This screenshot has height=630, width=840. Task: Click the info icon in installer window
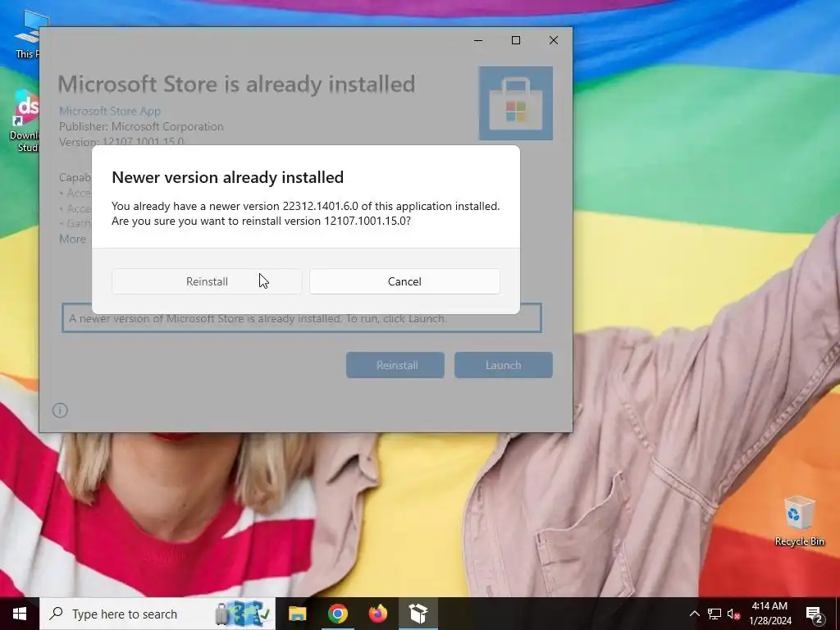tap(60, 410)
